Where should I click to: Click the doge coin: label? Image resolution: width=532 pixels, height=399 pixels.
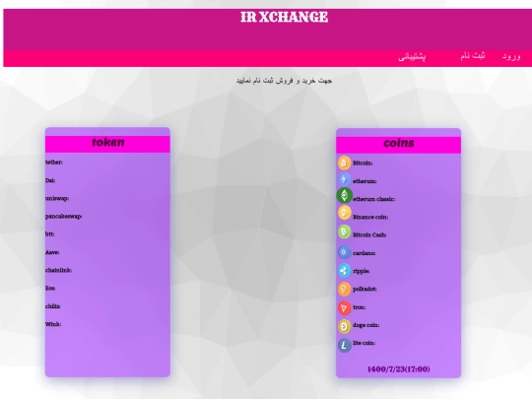(366, 325)
